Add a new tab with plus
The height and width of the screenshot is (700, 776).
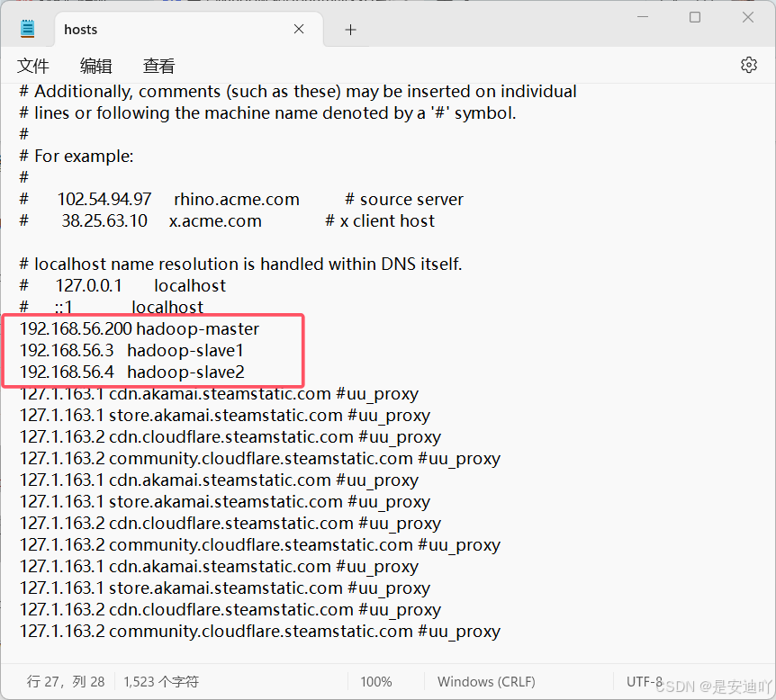click(x=350, y=30)
